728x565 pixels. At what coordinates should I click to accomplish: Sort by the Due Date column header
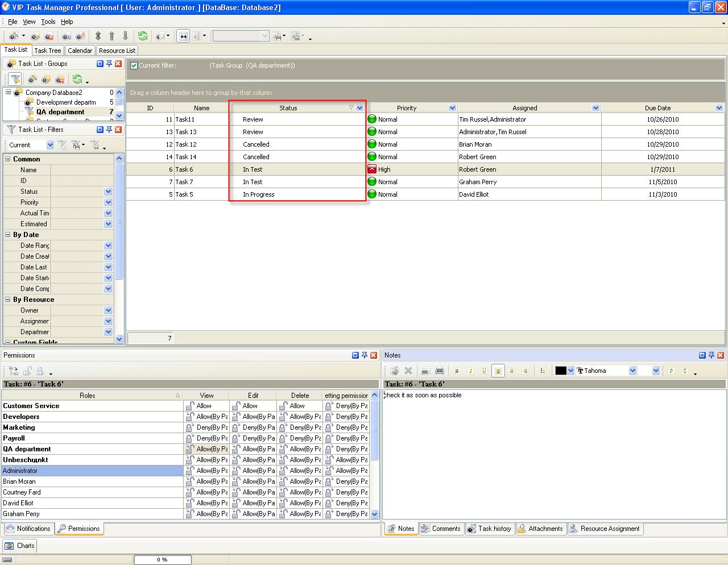(657, 108)
